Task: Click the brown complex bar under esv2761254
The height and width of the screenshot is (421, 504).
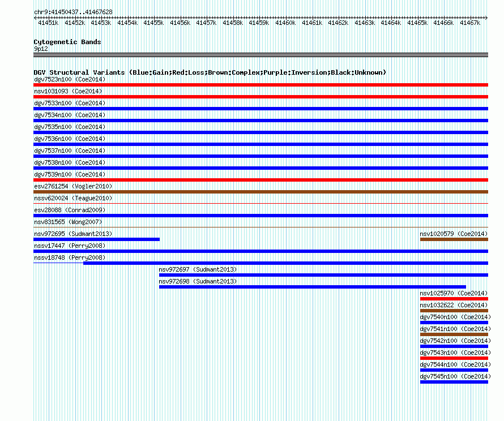Action: [260, 192]
